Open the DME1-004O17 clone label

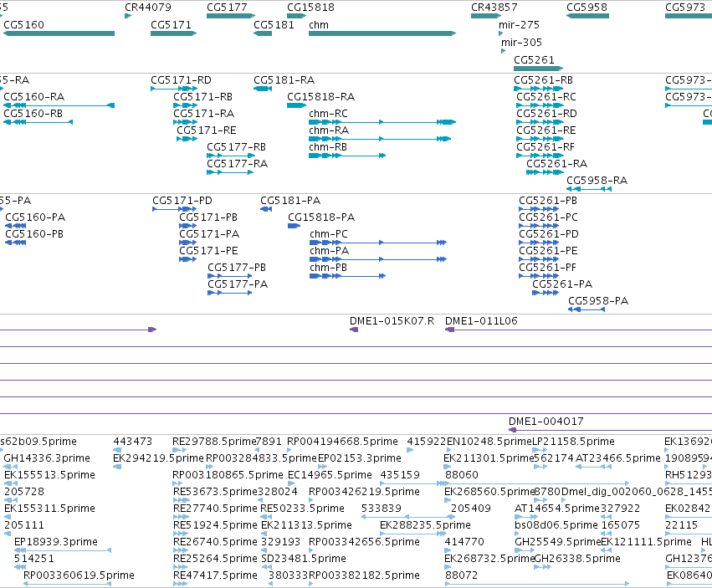pos(546,422)
